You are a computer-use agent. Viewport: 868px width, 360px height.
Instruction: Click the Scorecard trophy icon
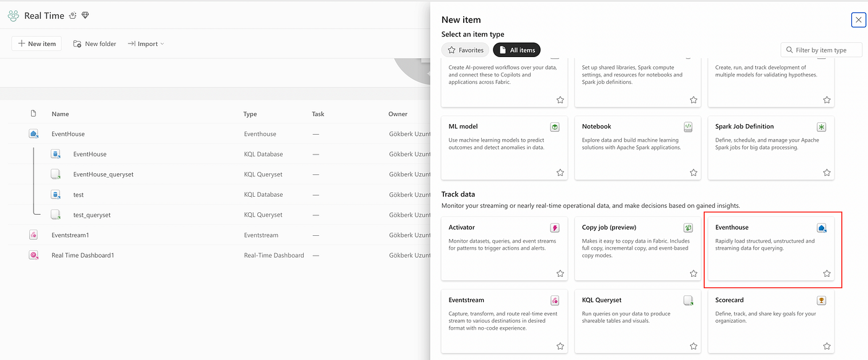(821, 300)
